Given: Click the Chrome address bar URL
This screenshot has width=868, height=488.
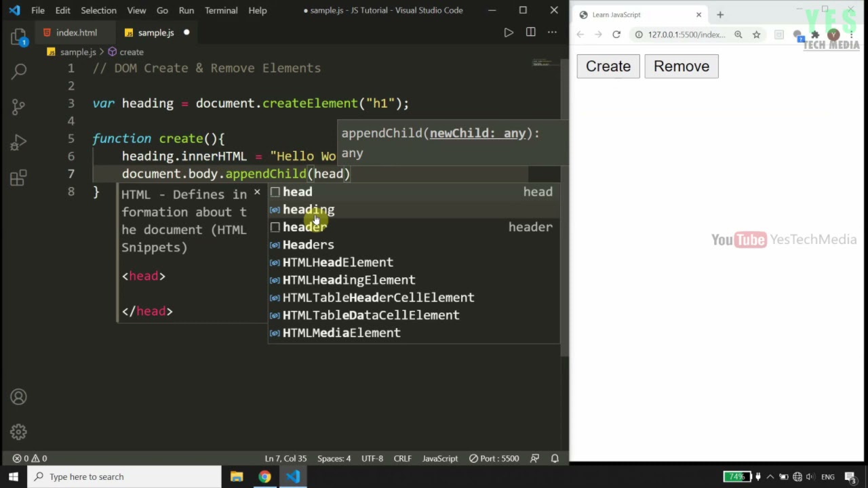Looking at the screenshot, I should (x=686, y=35).
